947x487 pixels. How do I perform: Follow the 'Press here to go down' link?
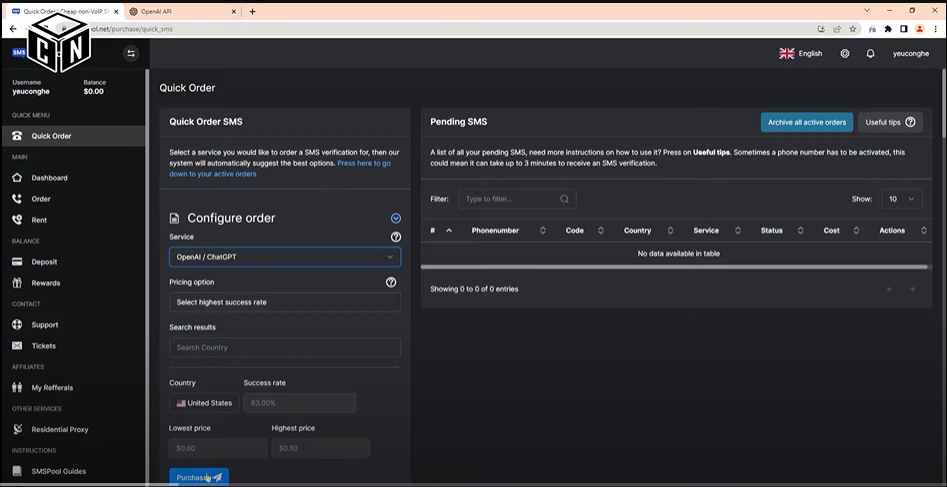click(364, 162)
